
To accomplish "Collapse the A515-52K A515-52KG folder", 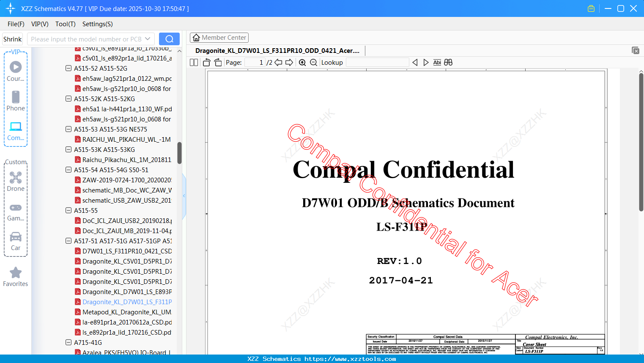I will [69, 99].
